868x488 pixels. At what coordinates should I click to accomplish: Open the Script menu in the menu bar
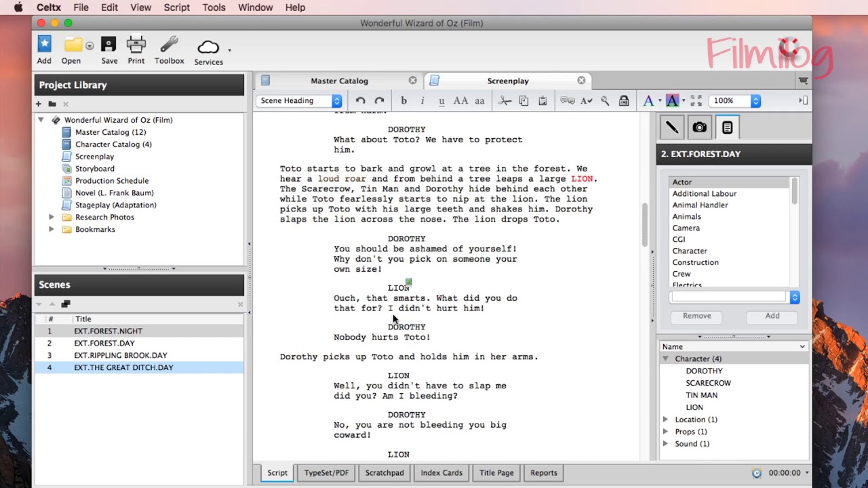(176, 7)
